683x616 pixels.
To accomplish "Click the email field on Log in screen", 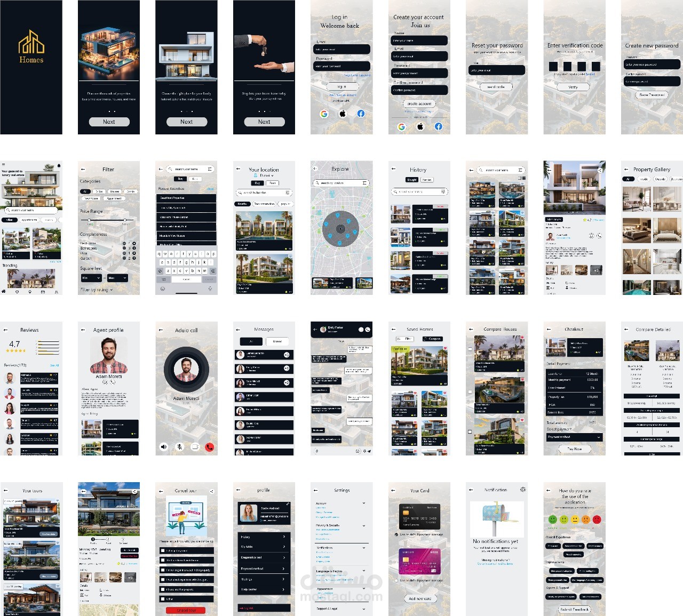I will point(341,49).
